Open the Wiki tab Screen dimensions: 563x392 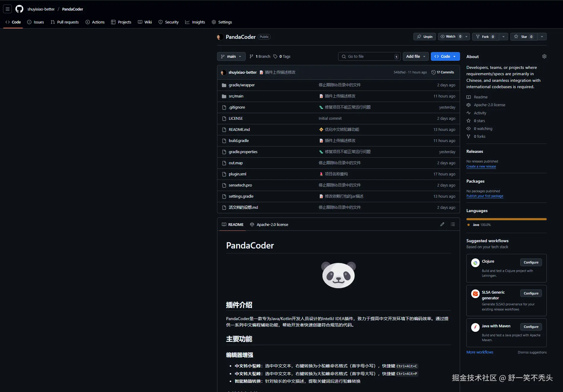pos(145,22)
